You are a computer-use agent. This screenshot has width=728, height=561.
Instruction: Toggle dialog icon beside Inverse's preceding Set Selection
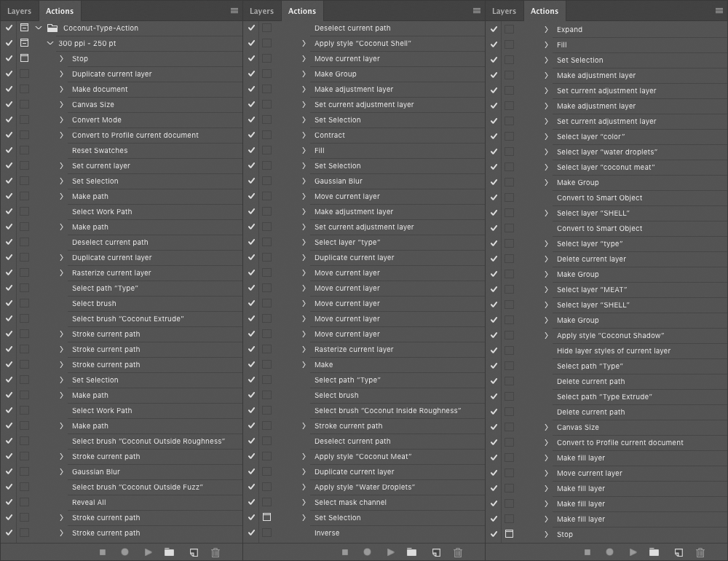tap(267, 517)
